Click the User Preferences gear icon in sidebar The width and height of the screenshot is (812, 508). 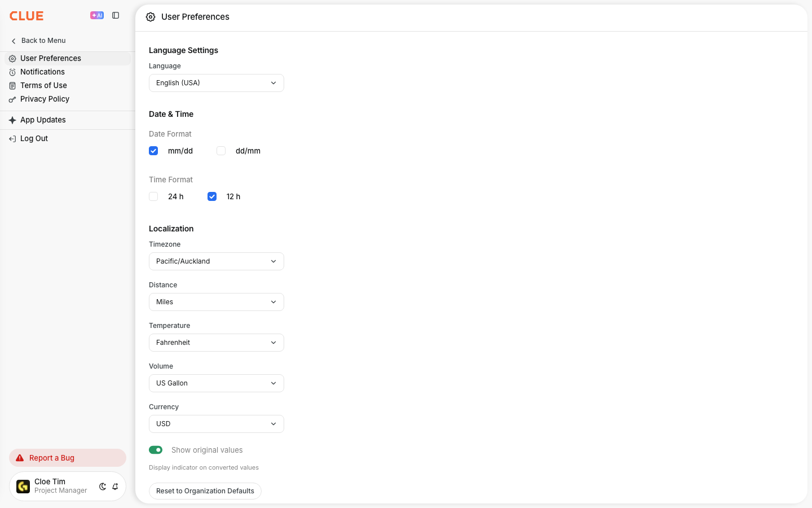tap(12, 59)
